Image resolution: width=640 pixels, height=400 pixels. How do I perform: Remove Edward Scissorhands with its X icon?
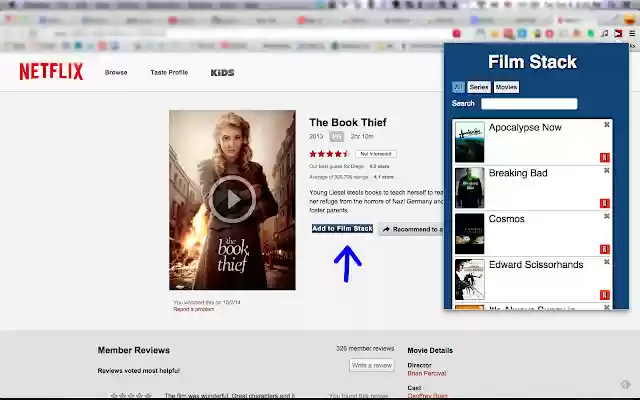(x=607, y=262)
